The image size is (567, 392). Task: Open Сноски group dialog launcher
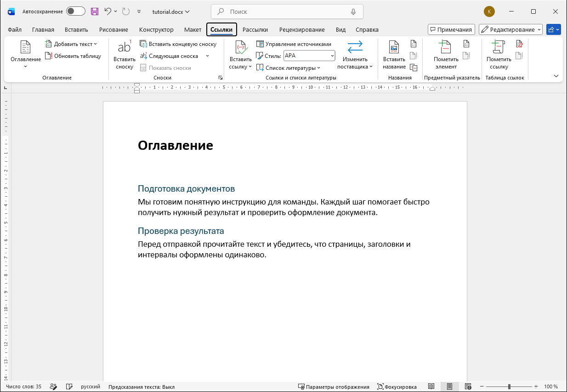pos(221,78)
